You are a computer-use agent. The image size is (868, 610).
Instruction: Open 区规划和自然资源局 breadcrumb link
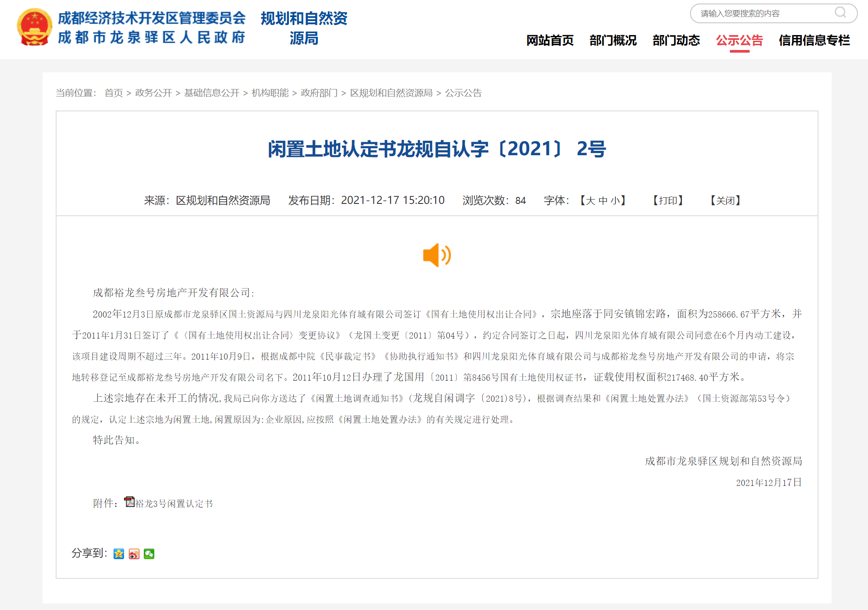click(x=391, y=93)
